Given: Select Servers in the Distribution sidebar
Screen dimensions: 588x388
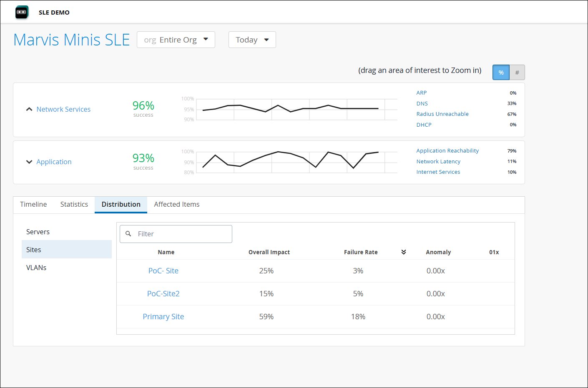Looking at the screenshot, I should coord(38,232).
